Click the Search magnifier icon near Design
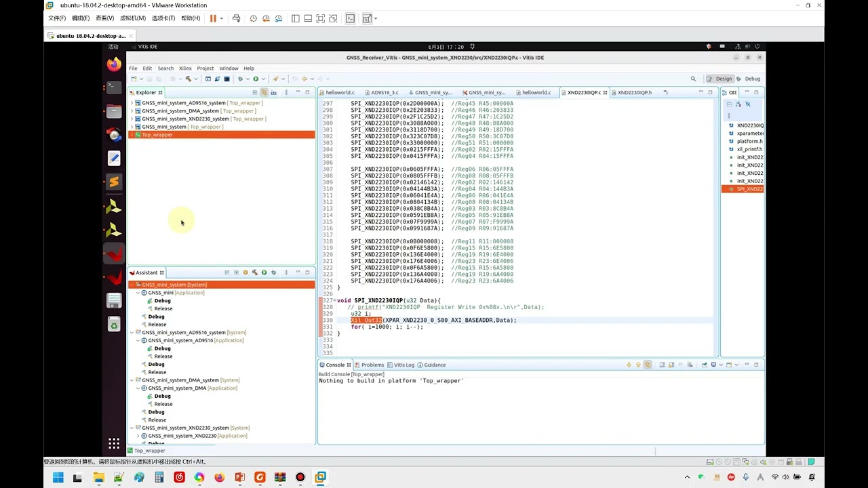The height and width of the screenshot is (488, 868). click(x=693, y=79)
